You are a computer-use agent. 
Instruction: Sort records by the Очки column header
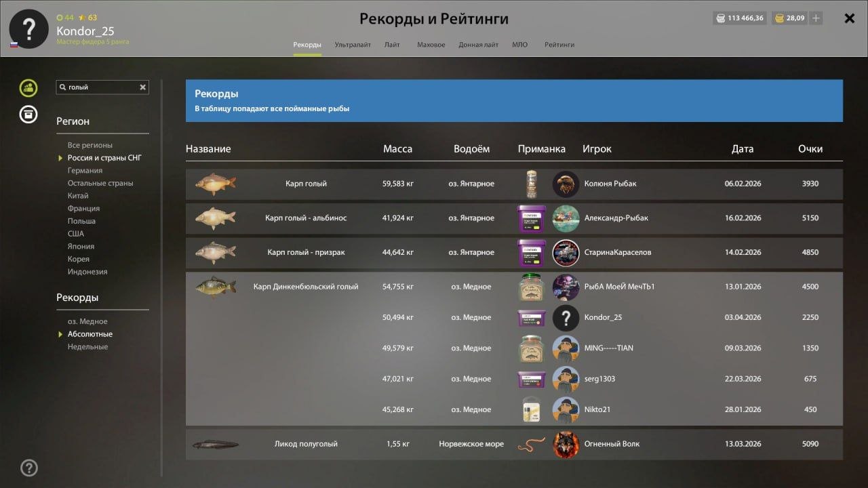tap(810, 149)
